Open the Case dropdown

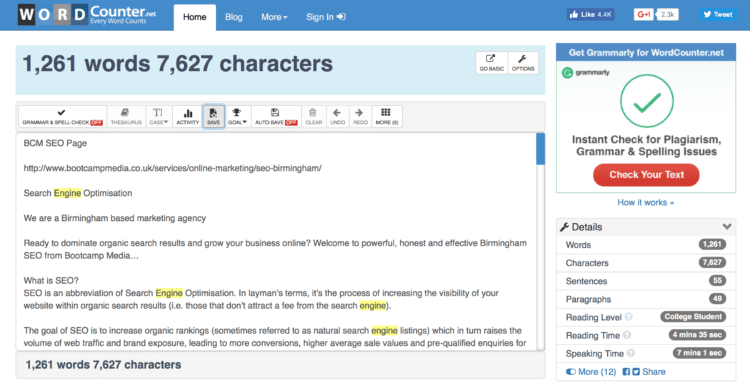159,117
